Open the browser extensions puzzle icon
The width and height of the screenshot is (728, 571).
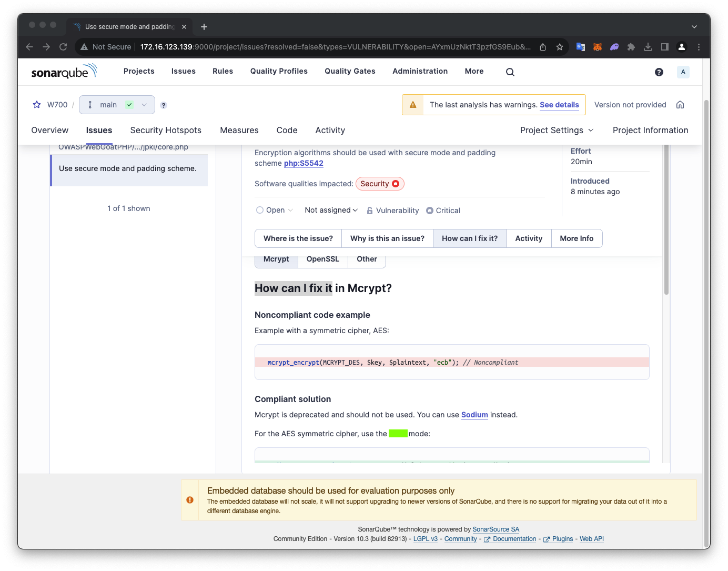point(631,47)
